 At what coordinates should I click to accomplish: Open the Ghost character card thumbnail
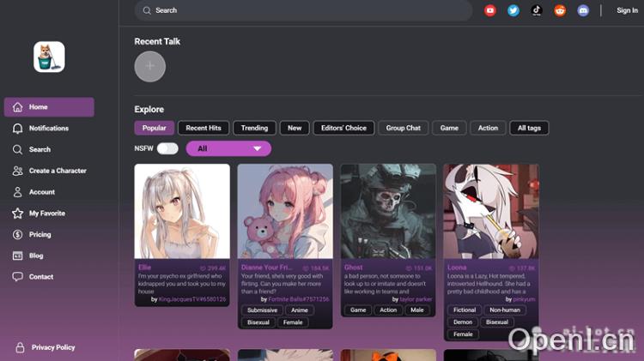click(387, 212)
